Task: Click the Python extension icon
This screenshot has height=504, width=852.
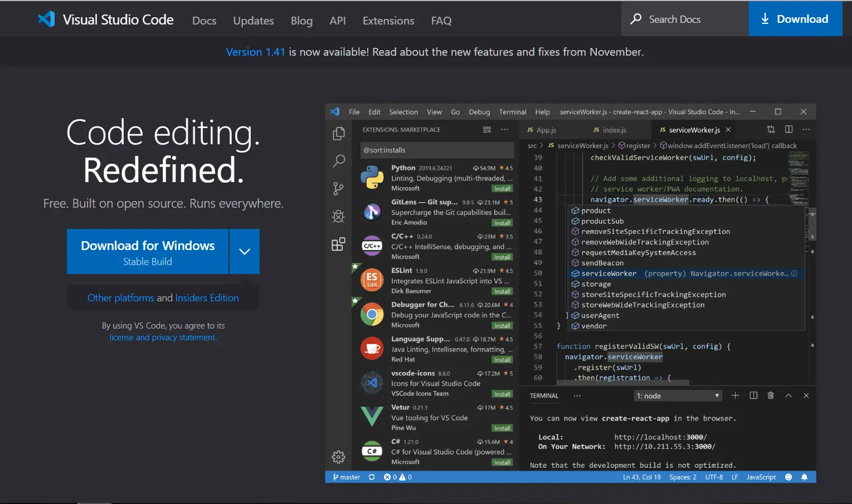Action: point(372,177)
